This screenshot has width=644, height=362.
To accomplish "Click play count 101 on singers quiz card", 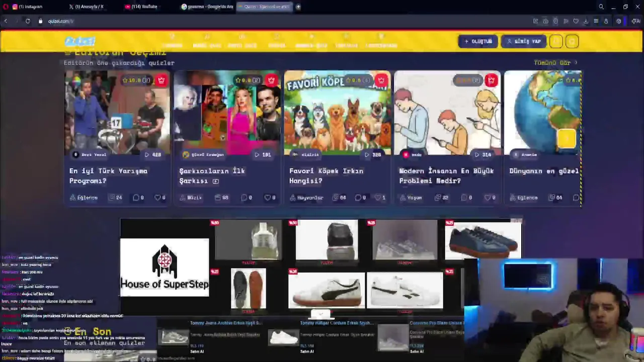I will point(263,154).
